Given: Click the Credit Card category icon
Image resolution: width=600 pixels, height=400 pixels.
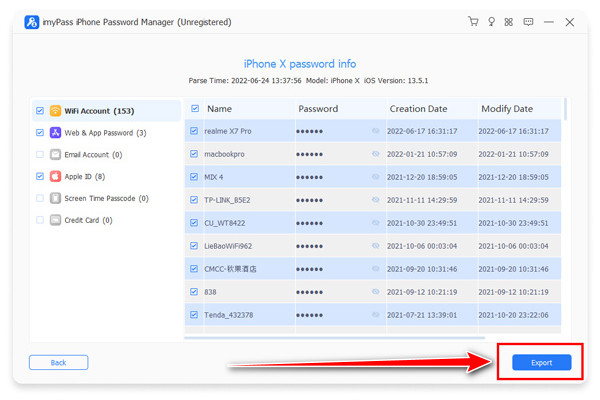Looking at the screenshot, I should 56,220.
